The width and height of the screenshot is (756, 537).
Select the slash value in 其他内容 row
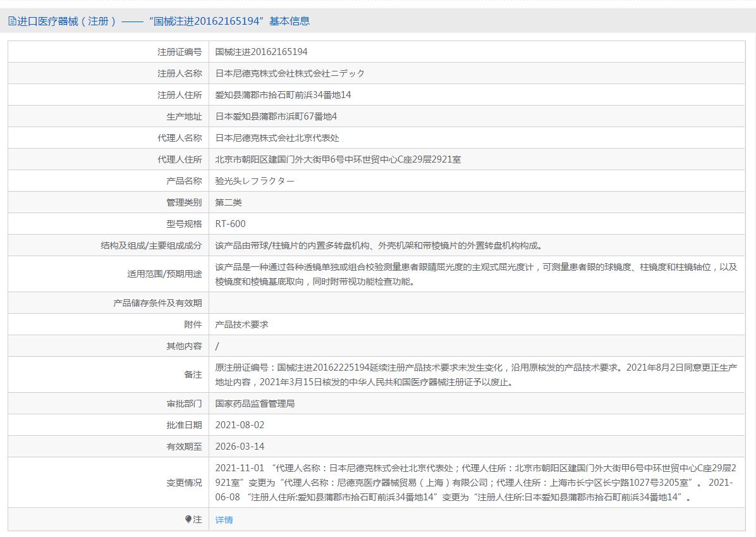coord(217,346)
